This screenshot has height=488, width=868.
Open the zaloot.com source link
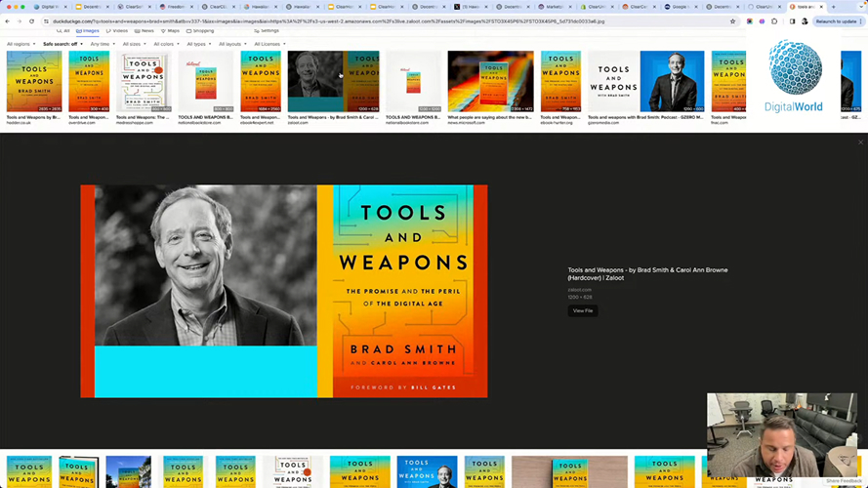[579, 289]
